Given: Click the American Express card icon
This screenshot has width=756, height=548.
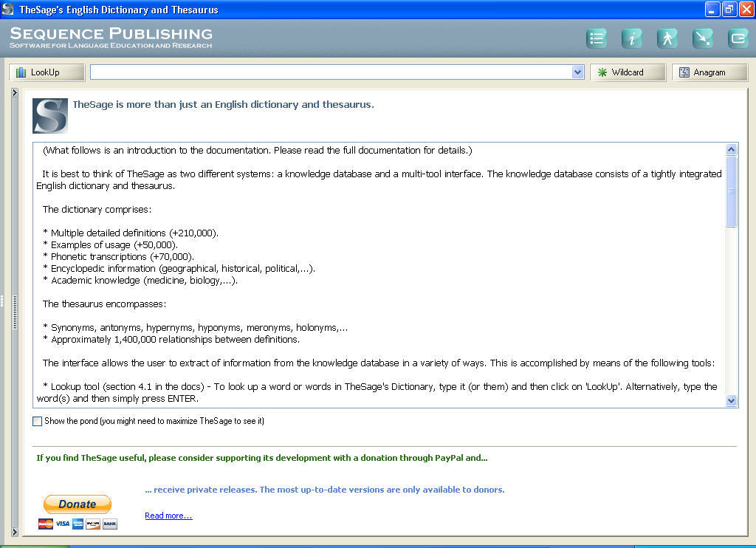Looking at the screenshot, I should click(78, 524).
